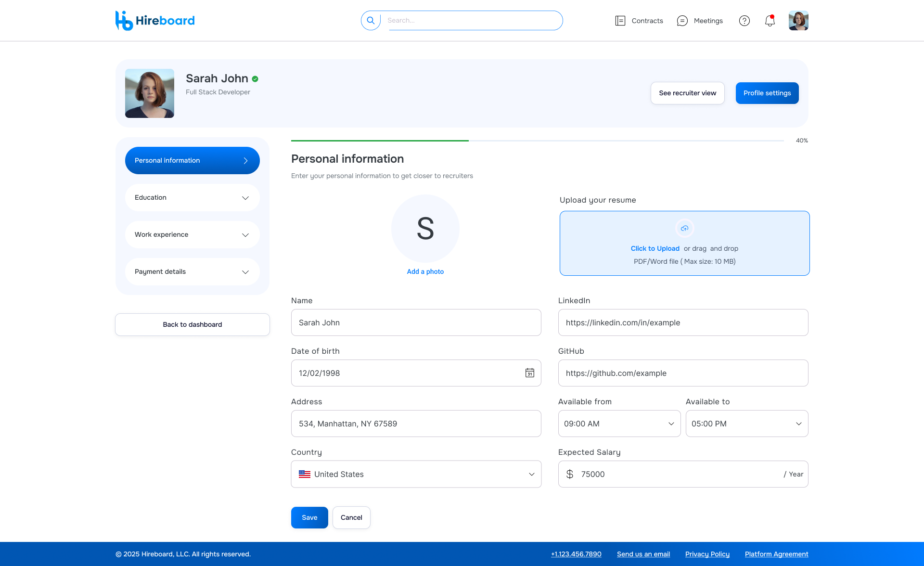The image size is (924, 566).
Task: Click the search magnifier icon
Action: (371, 21)
